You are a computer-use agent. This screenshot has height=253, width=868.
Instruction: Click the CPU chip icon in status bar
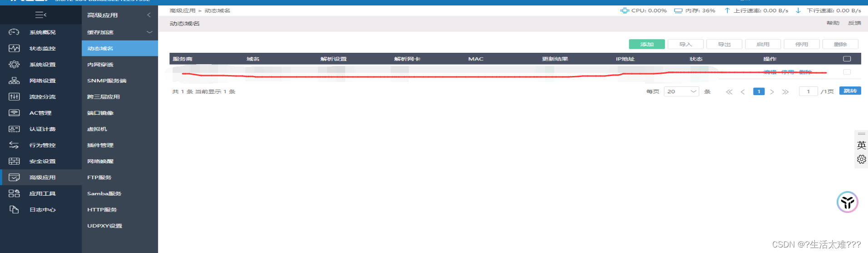[x=625, y=10]
